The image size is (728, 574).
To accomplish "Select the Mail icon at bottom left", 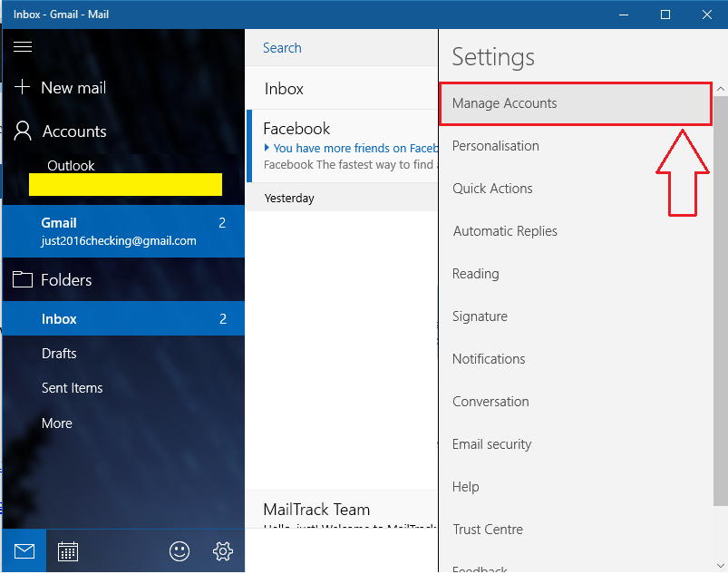I will click(x=23, y=550).
